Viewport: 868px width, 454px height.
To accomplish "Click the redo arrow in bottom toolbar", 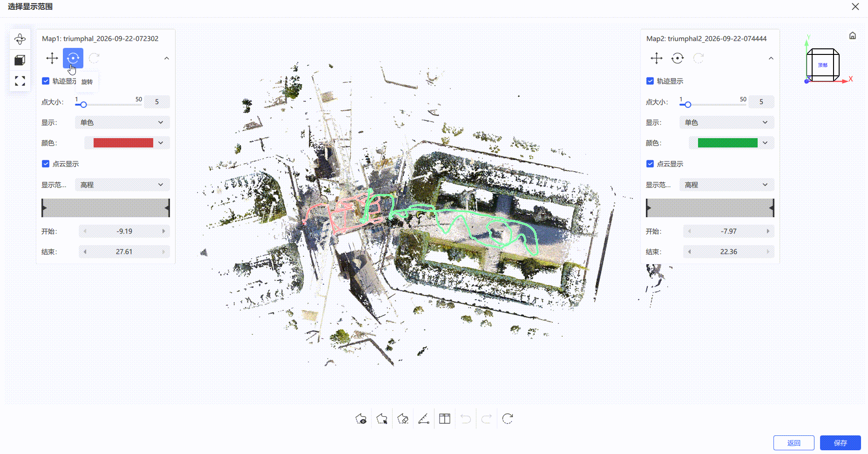I will (487, 419).
